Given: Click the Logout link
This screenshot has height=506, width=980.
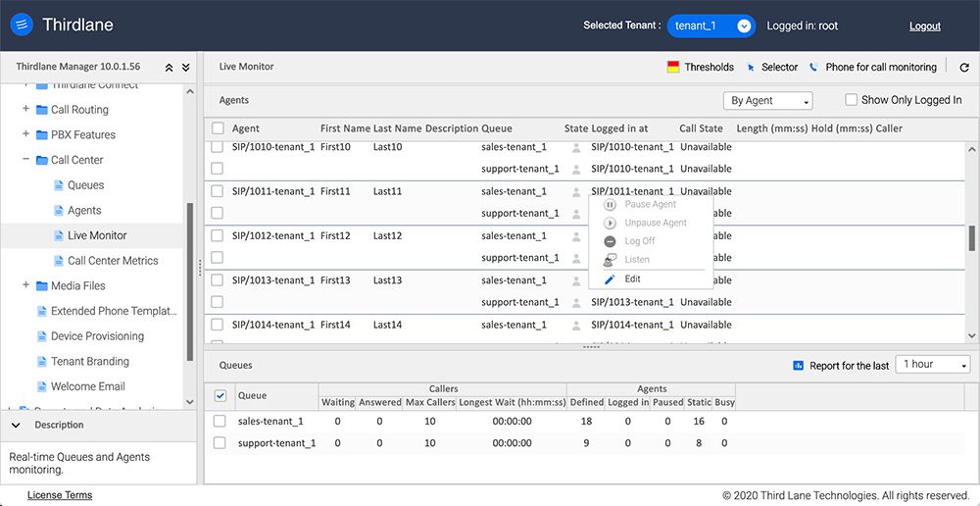Looking at the screenshot, I should click(924, 26).
